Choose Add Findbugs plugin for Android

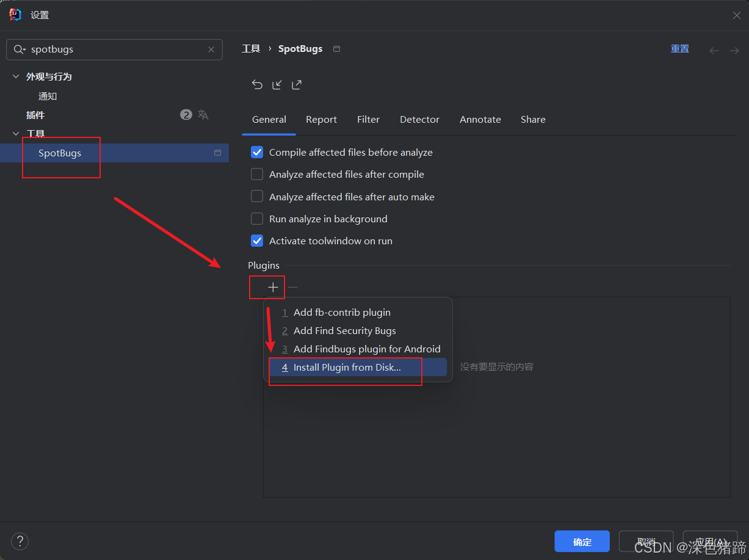coord(358,349)
